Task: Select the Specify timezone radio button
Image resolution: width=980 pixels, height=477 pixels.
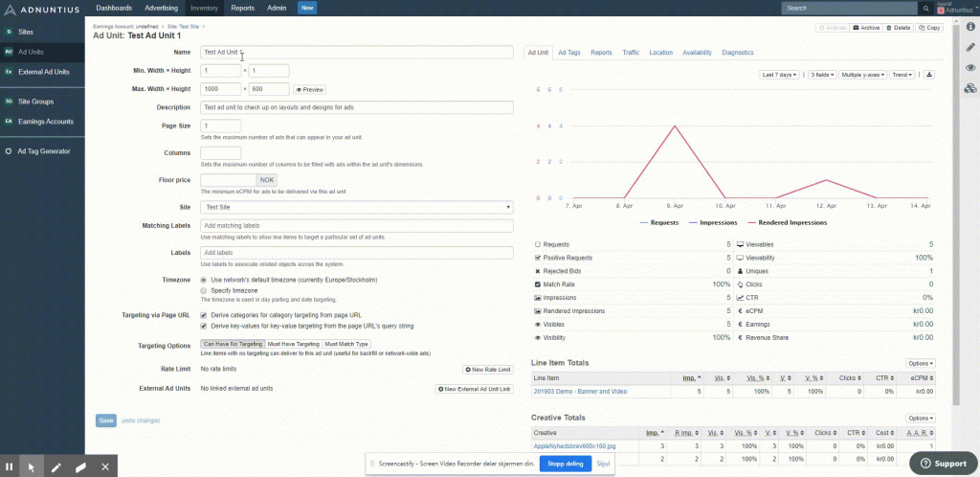Action: pyautogui.click(x=203, y=290)
